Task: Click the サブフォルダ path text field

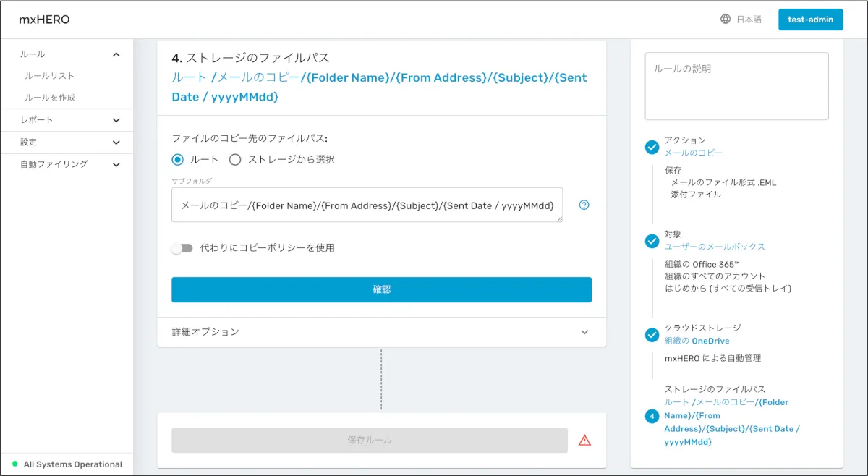Action: pyautogui.click(x=367, y=205)
